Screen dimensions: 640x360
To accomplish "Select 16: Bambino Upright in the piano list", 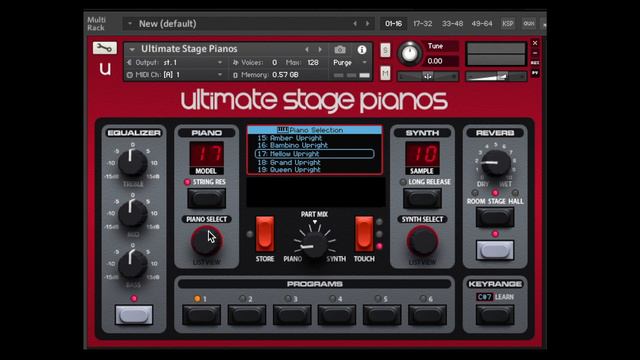I will 292,145.
